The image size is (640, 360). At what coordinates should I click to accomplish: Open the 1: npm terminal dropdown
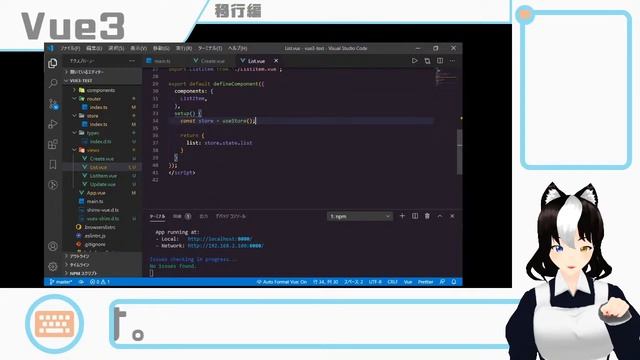click(360, 216)
